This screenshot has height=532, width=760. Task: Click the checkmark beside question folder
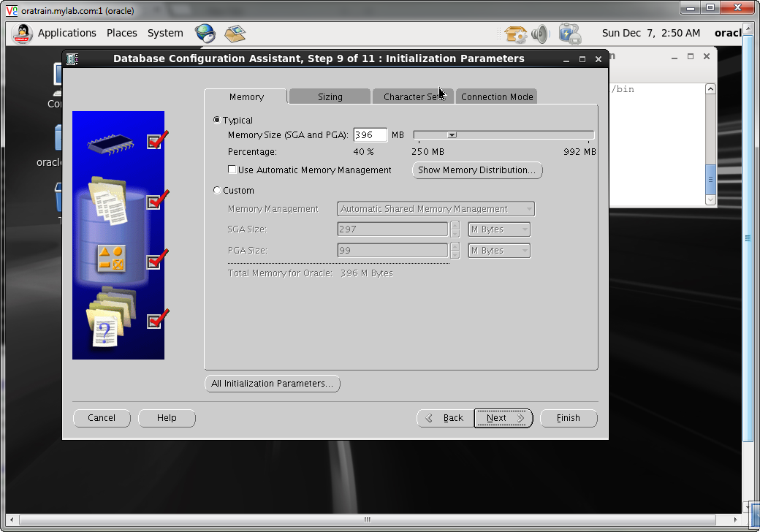(157, 319)
